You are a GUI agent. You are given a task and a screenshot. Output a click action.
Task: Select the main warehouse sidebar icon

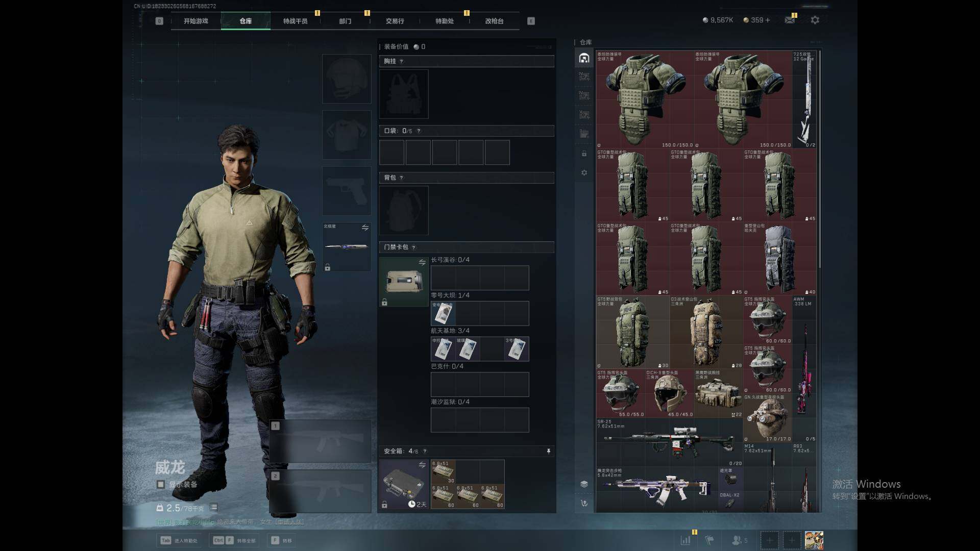click(x=584, y=58)
